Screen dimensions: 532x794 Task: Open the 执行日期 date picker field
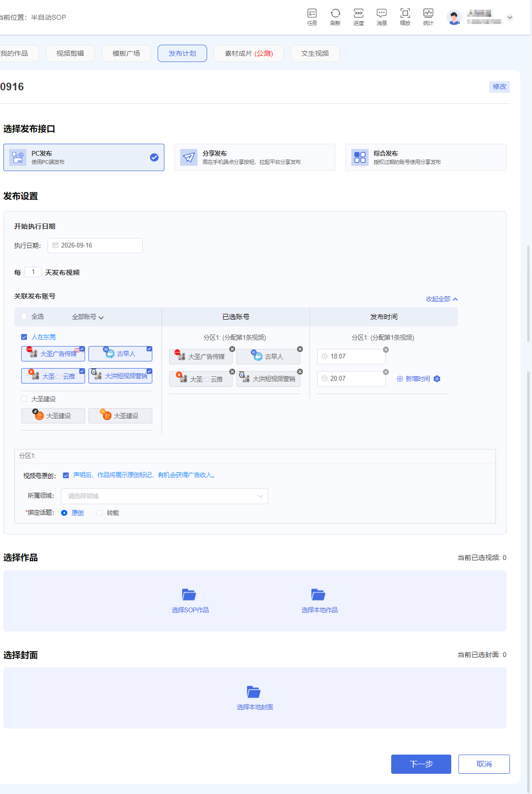click(x=95, y=246)
